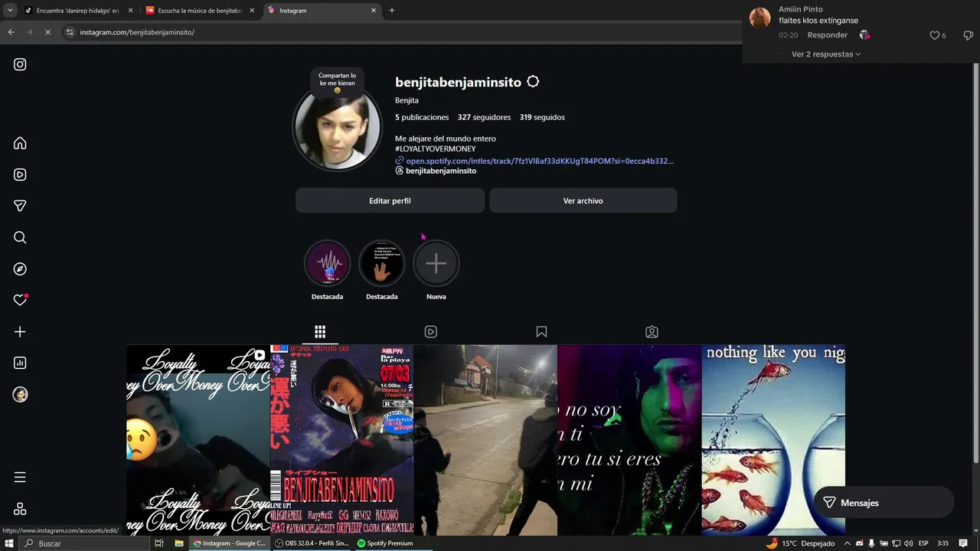
Task: Open first Destacada highlight with soundwave
Action: [x=327, y=263]
